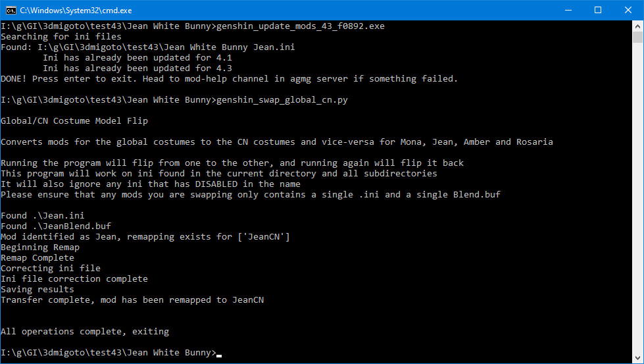
Task: Click the "Found .\JeanBlend.buf" output line
Action: pos(56,226)
